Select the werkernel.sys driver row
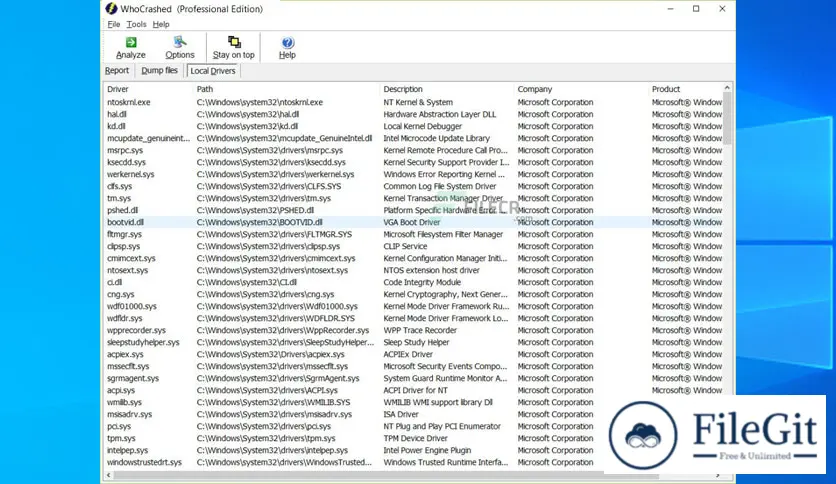The width and height of the screenshot is (836, 484). [413, 174]
